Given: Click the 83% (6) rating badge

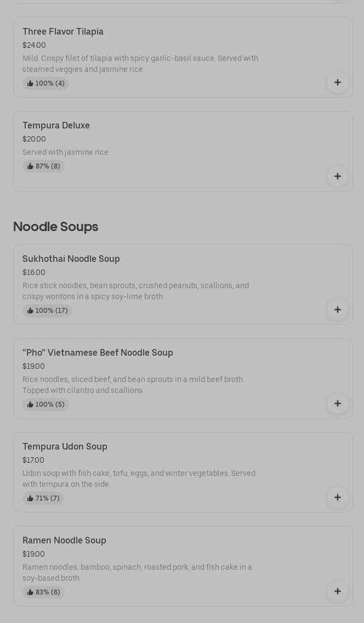Looking at the screenshot, I should [44, 592].
